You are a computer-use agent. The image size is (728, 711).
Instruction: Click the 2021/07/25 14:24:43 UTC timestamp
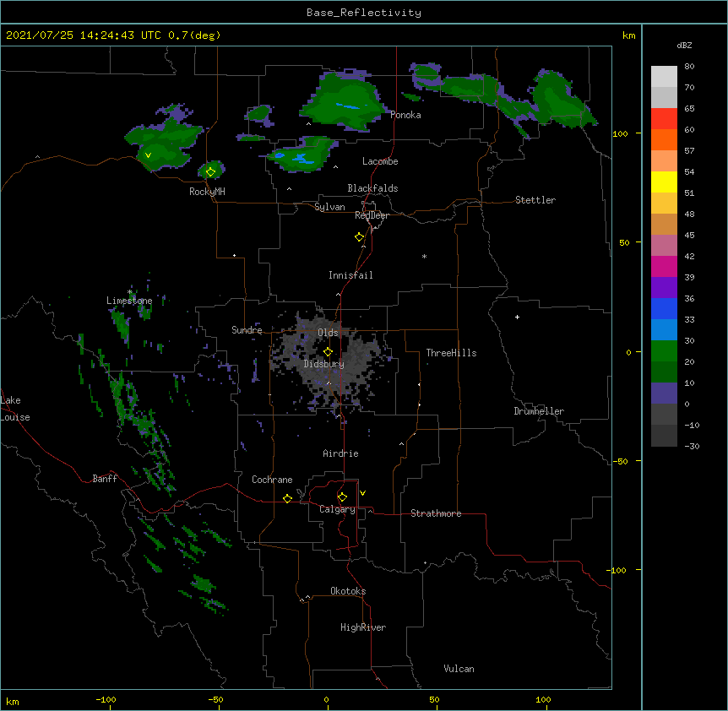pyautogui.click(x=84, y=35)
